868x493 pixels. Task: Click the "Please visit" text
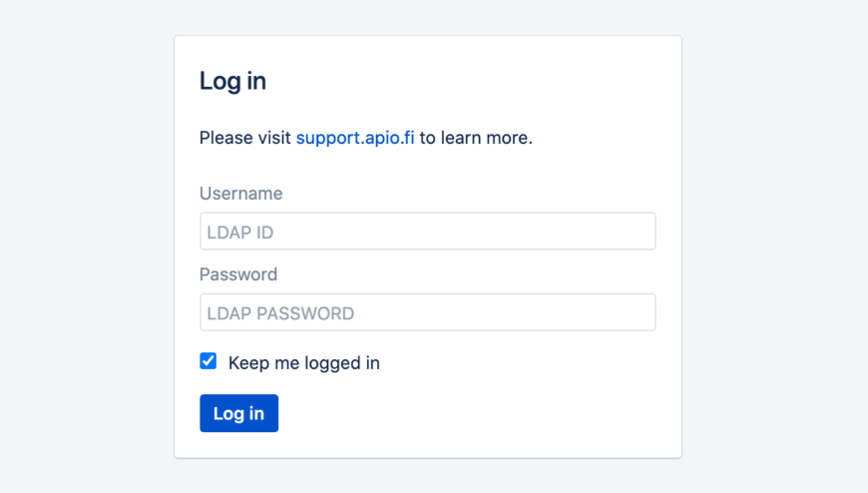pos(245,138)
